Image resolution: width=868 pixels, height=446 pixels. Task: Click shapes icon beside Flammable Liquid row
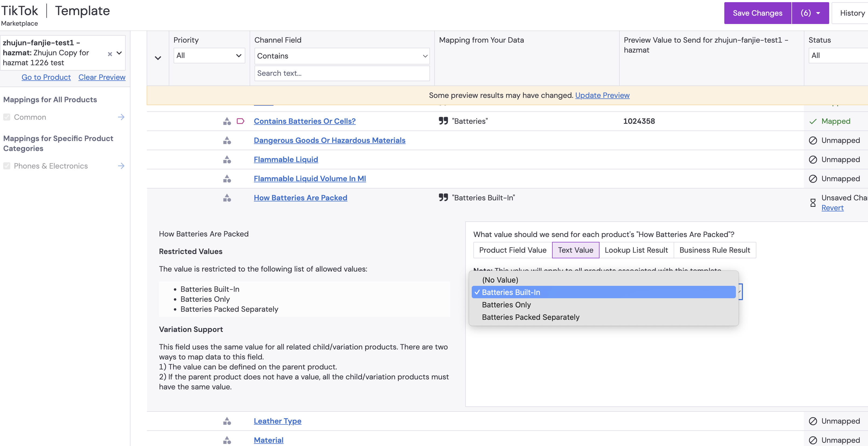(x=227, y=160)
